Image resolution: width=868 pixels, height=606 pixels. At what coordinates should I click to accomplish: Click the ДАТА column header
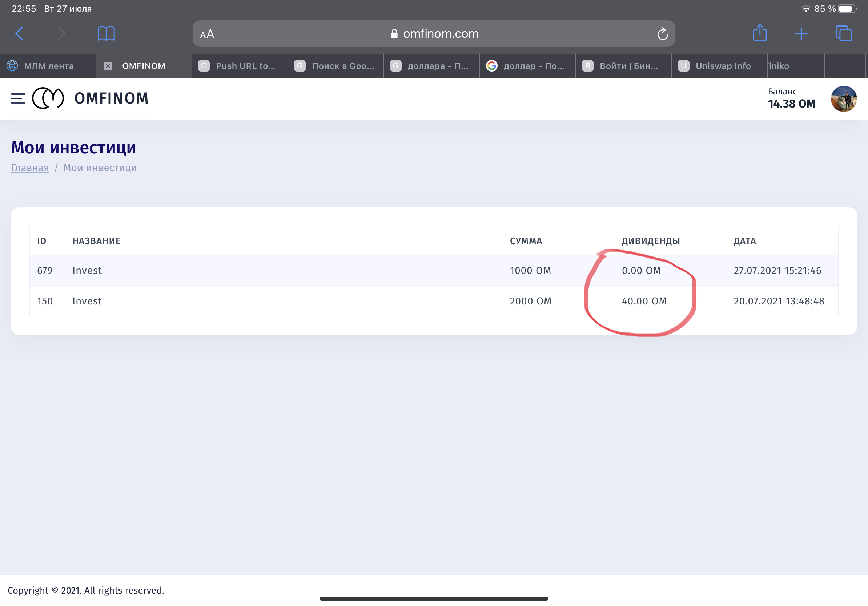pos(744,241)
